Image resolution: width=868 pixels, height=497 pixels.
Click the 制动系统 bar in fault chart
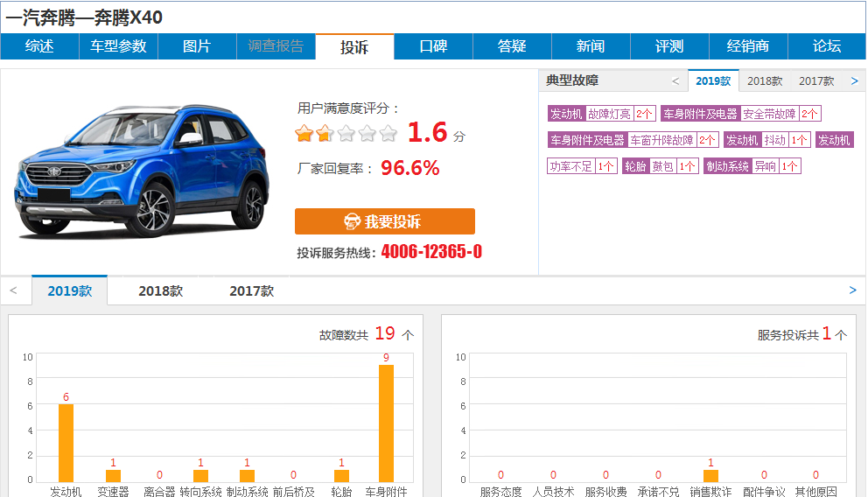click(x=247, y=475)
